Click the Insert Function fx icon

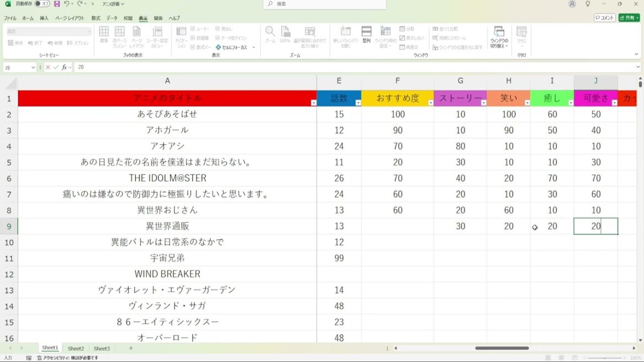click(x=64, y=67)
